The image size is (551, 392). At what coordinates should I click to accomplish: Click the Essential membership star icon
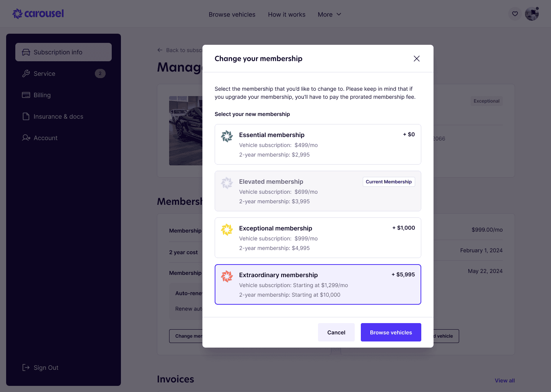click(227, 136)
